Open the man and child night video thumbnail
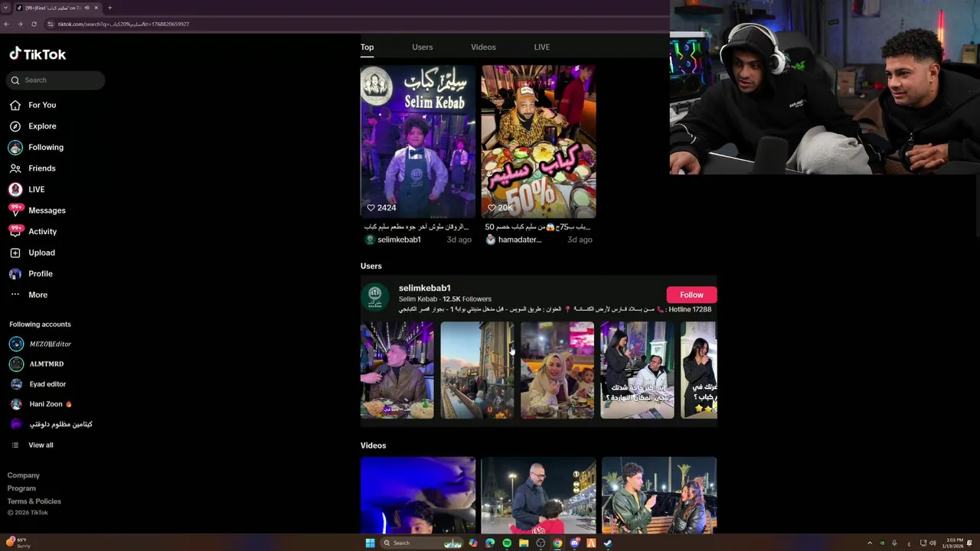 (x=538, y=495)
